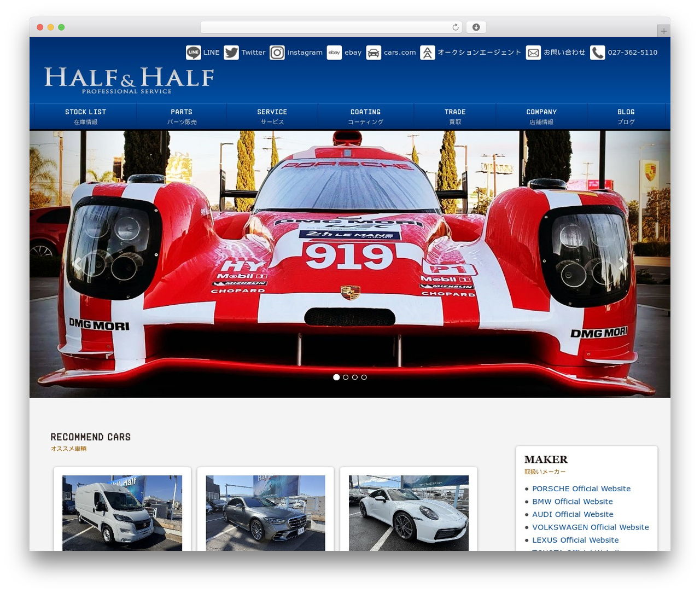Open the white Porsche 911 thumbnail
Viewport: 700px width, 593px height.
(409, 513)
